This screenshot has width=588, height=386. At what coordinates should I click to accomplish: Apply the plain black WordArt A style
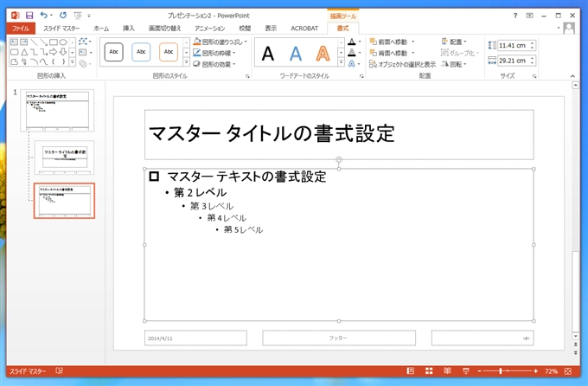click(268, 54)
